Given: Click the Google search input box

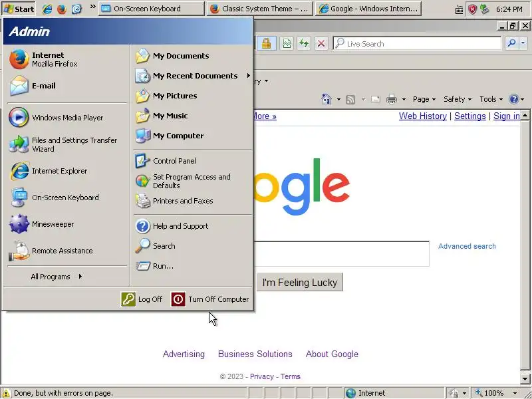Looking at the screenshot, I should [342, 254].
